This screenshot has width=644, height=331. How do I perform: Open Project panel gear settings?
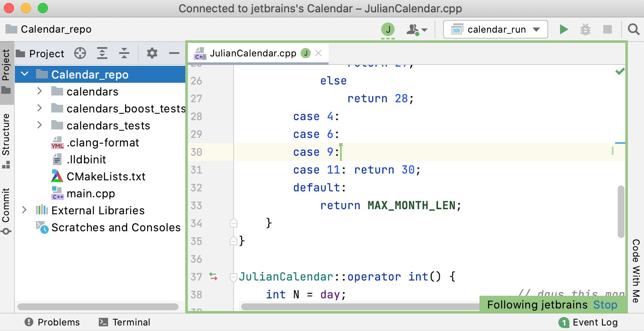[x=152, y=53]
